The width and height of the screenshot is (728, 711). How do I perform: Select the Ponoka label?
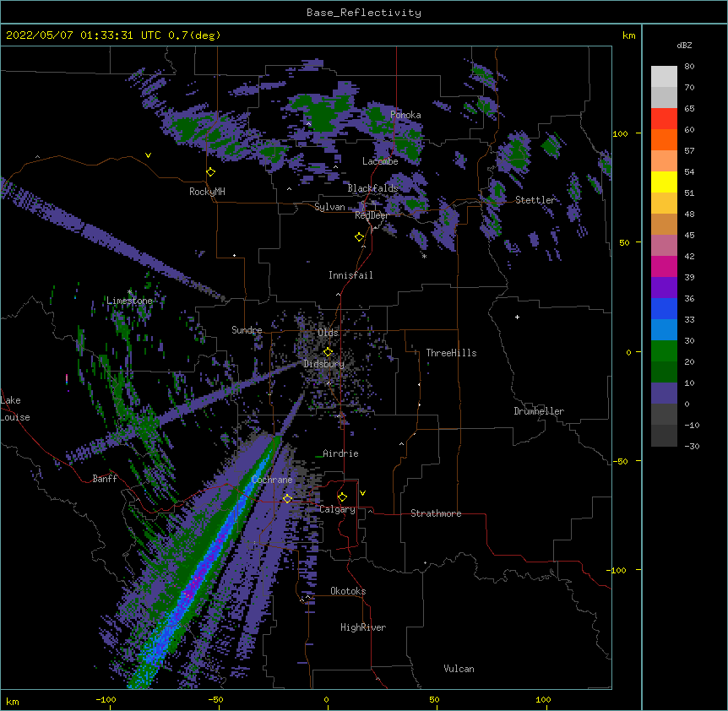coord(405,115)
